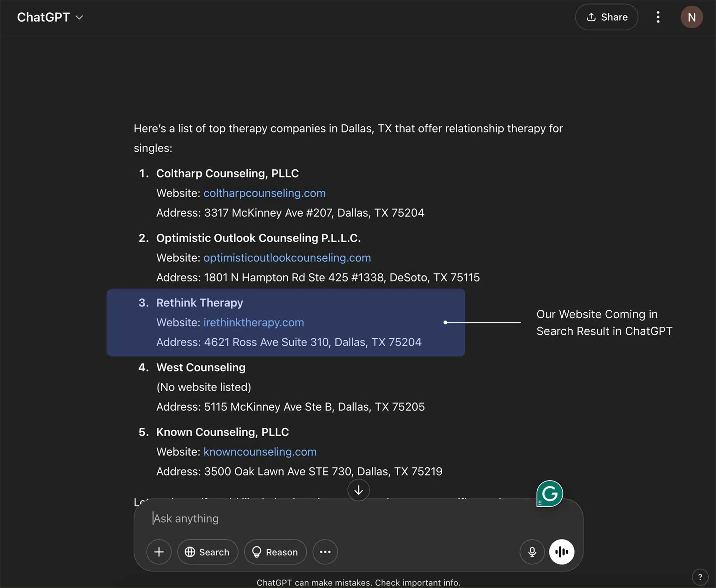The width and height of the screenshot is (716, 588).
Task: Open the help question mark button
Action: [x=700, y=577]
